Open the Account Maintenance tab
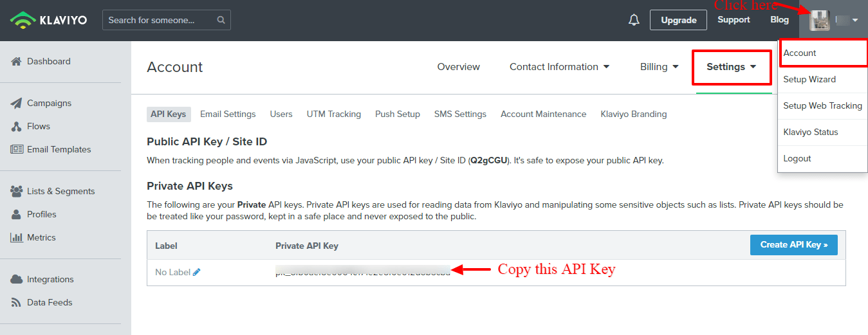This screenshot has height=335, width=868. 544,114
